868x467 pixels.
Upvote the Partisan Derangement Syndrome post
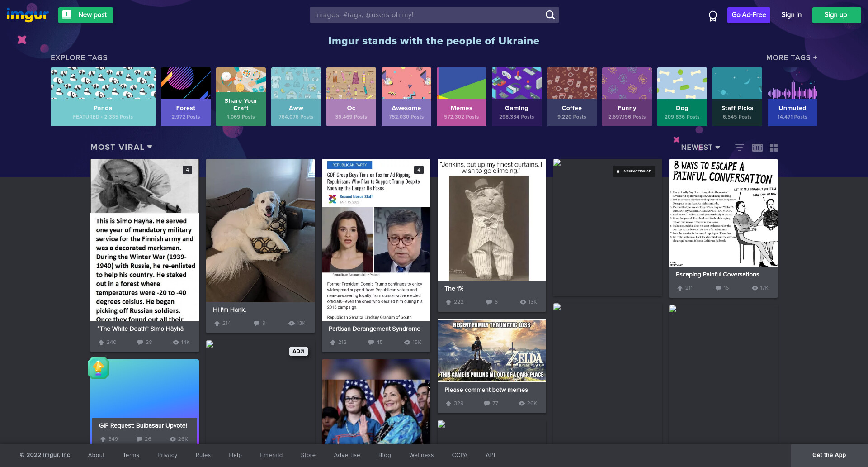click(332, 343)
